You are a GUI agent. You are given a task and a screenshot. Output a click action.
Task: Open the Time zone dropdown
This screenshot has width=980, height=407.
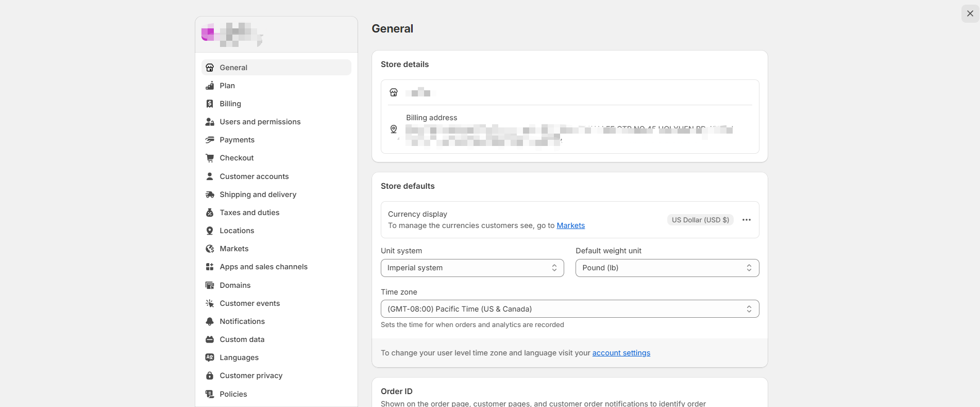(570, 309)
